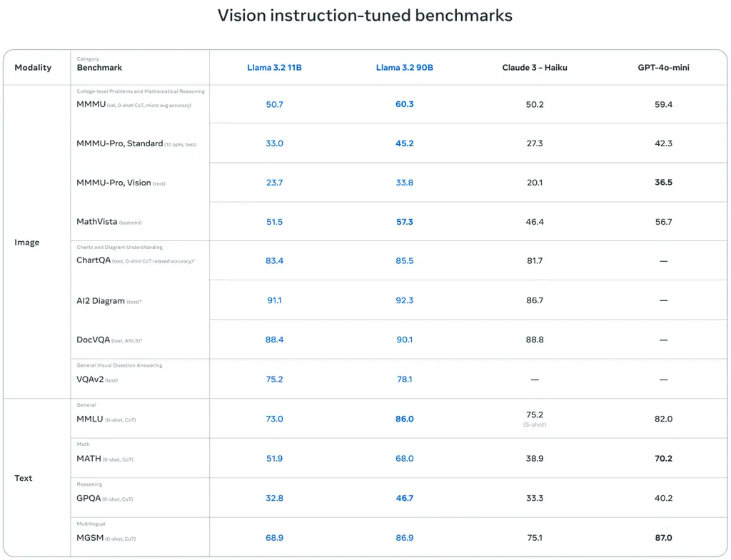Select the "Benchmark" column header
The image size is (731, 560).
click(x=99, y=68)
